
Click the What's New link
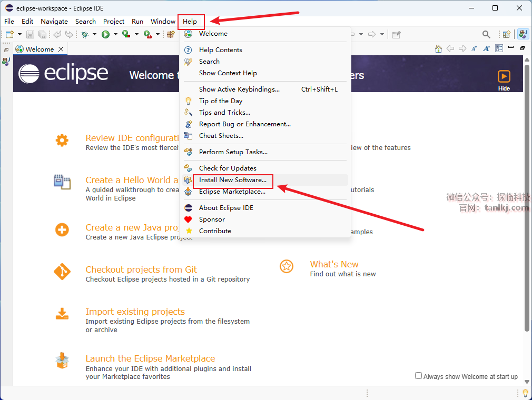334,264
